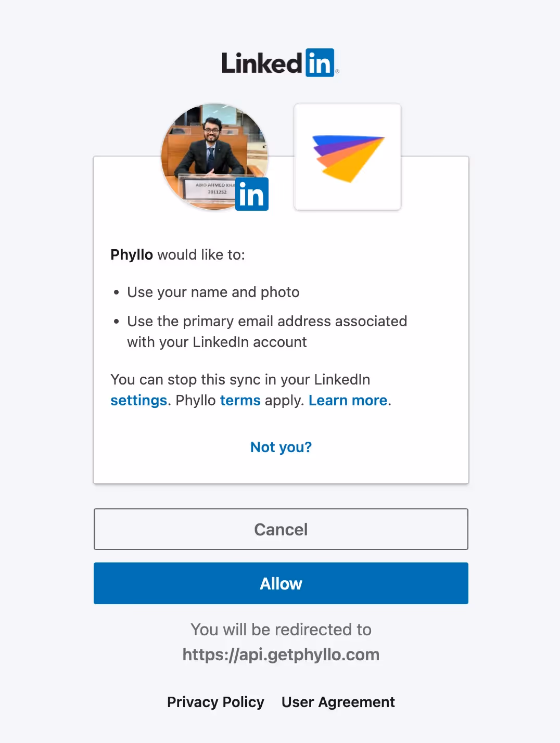Click 'Learn more' about the sync
The width and height of the screenshot is (560, 743).
pyautogui.click(x=348, y=400)
